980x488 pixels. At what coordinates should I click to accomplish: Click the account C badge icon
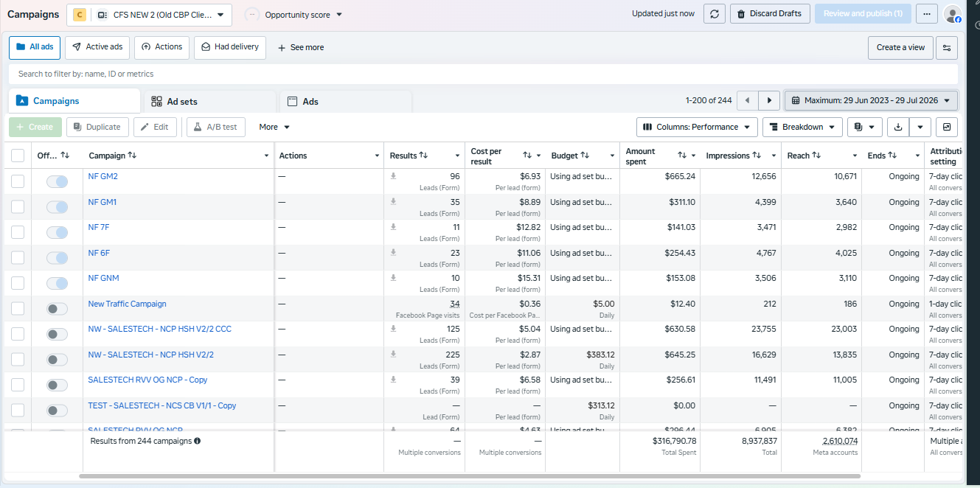point(80,15)
